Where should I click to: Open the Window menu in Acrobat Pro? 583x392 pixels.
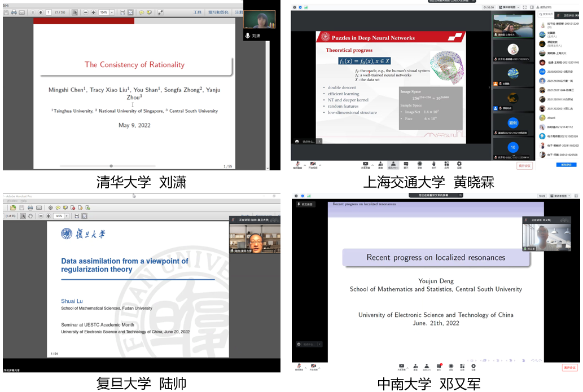pyautogui.click(x=12, y=201)
